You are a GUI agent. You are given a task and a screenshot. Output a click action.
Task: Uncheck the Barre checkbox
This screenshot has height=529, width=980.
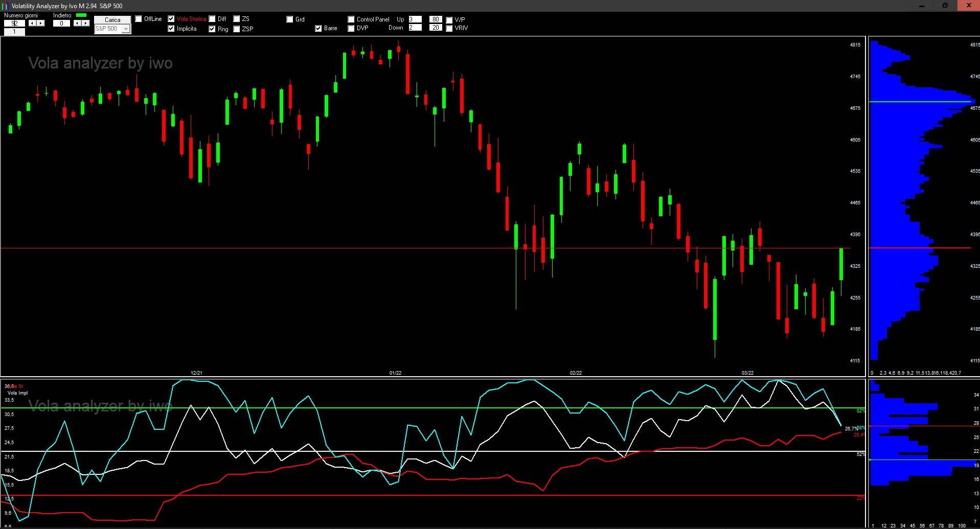(x=318, y=28)
